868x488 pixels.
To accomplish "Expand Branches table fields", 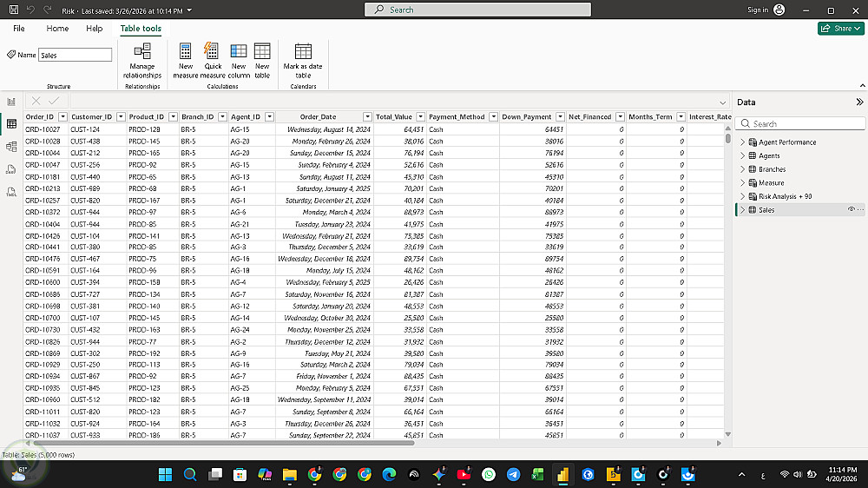I will coord(743,169).
